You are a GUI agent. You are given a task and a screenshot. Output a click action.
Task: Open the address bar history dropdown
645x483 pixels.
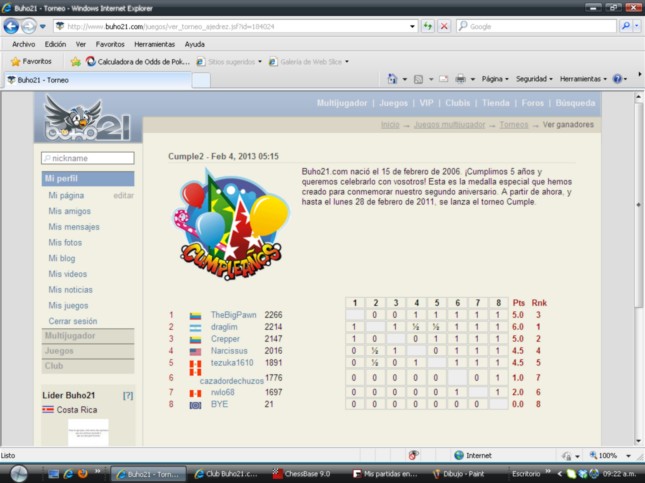412,27
